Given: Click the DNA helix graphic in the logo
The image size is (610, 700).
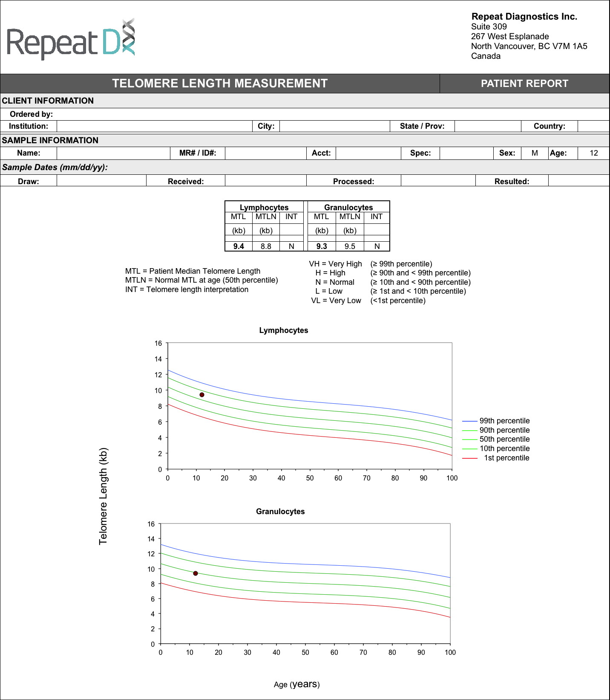Looking at the screenshot, I should 128,37.
